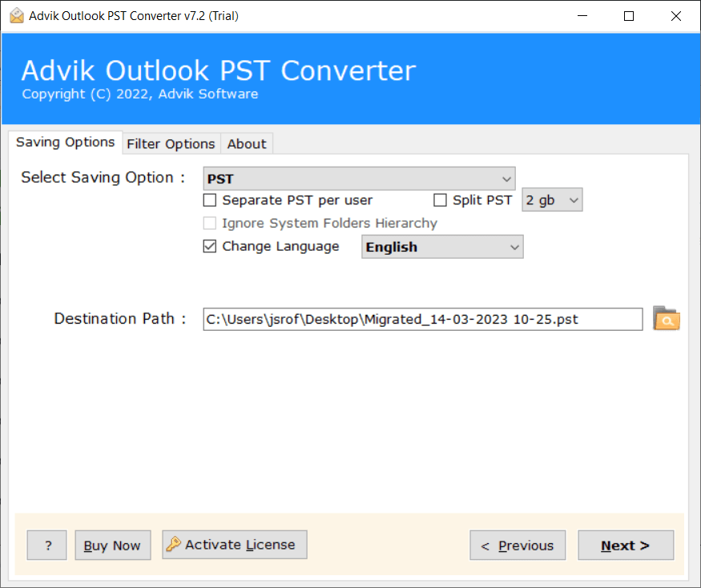Minimize the Advik converter window

(x=582, y=16)
